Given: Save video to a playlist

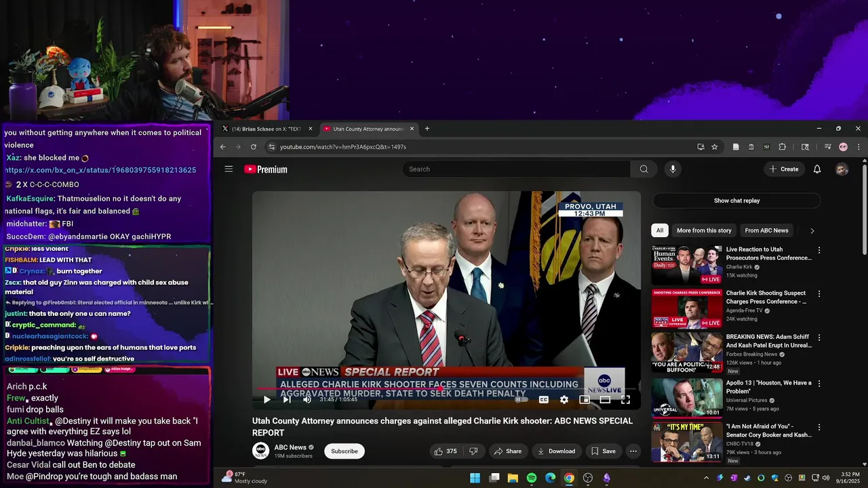Looking at the screenshot, I should pos(603,451).
